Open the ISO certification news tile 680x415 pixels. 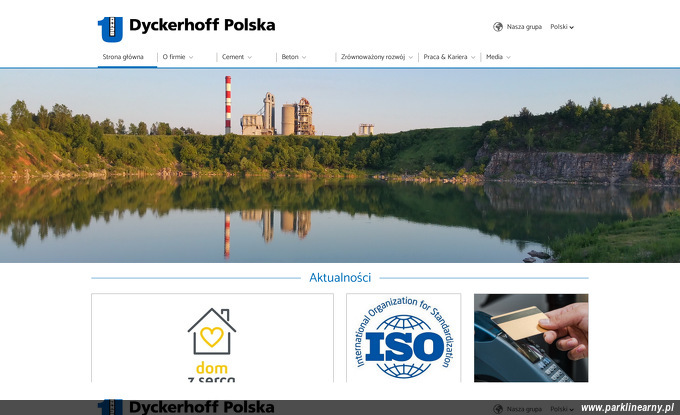(x=403, y=338)
